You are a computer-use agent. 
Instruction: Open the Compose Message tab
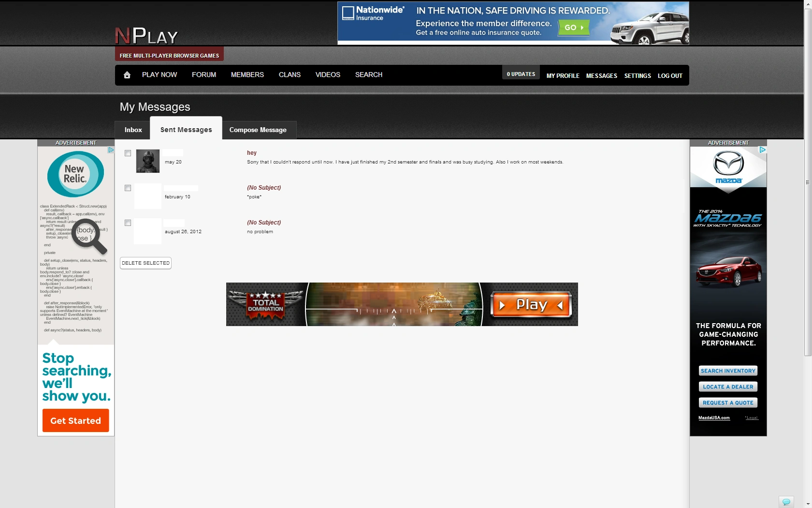tap(258, 130)
